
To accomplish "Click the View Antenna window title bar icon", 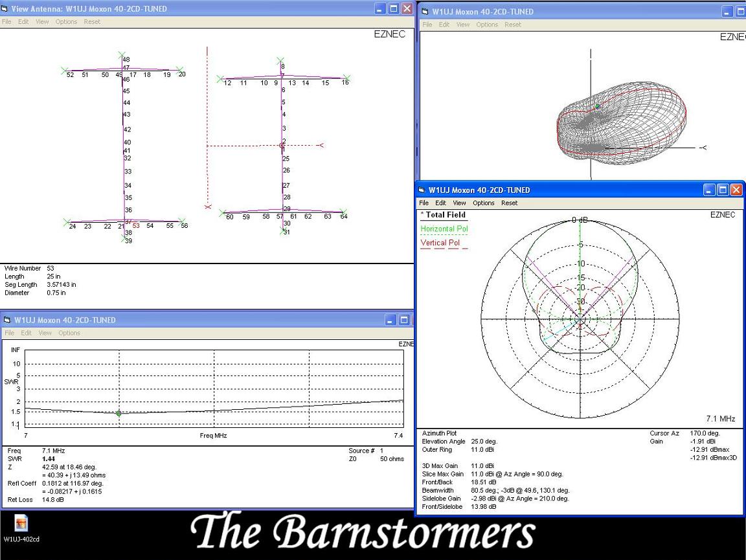I will click(5, 8).
